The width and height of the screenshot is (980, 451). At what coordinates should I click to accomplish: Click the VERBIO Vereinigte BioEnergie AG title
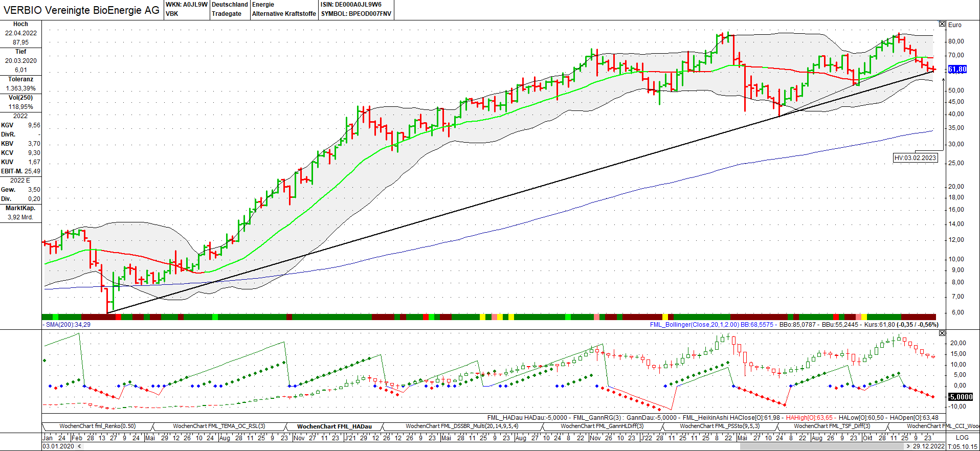coord(81,10)
